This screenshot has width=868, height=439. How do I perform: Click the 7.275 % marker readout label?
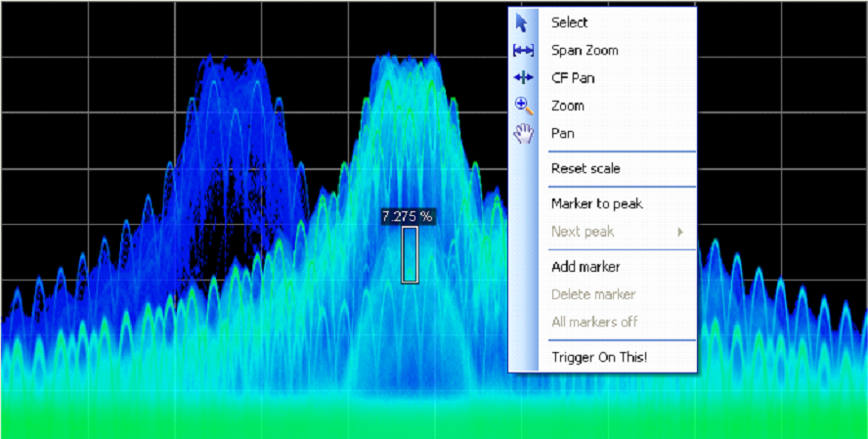(408, 216)
